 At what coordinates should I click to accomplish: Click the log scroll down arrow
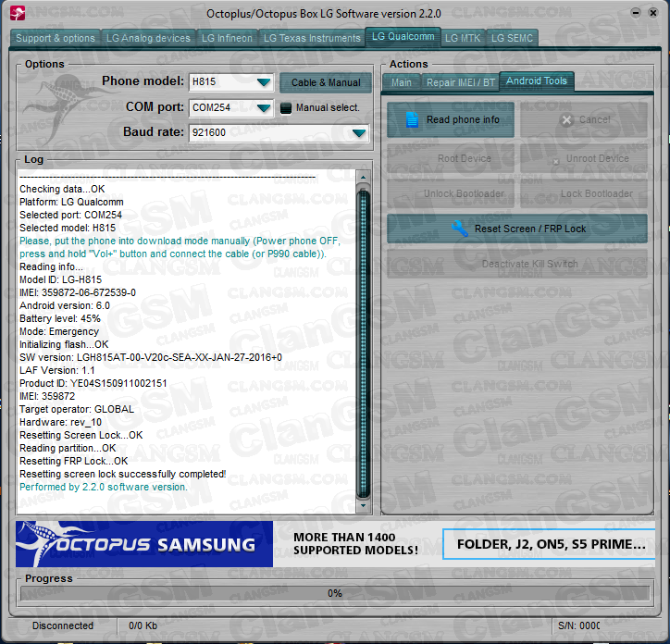(x=363, y=506)
